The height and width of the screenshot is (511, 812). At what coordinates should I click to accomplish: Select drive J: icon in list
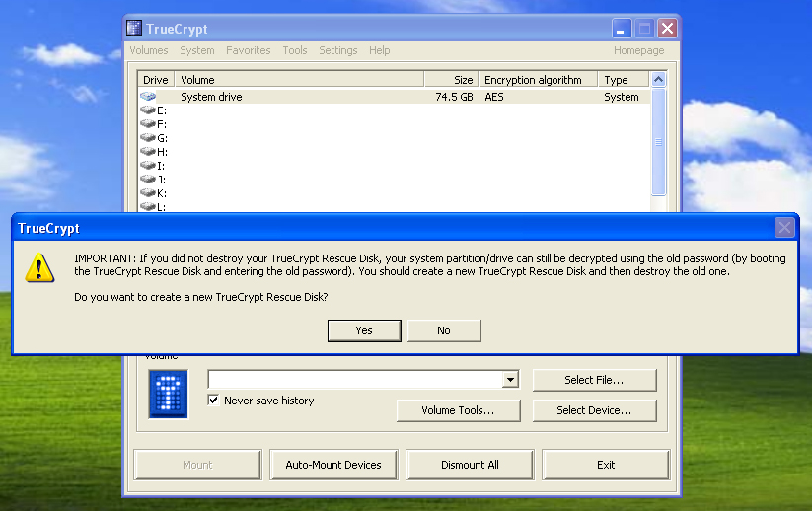click(148, 180)
